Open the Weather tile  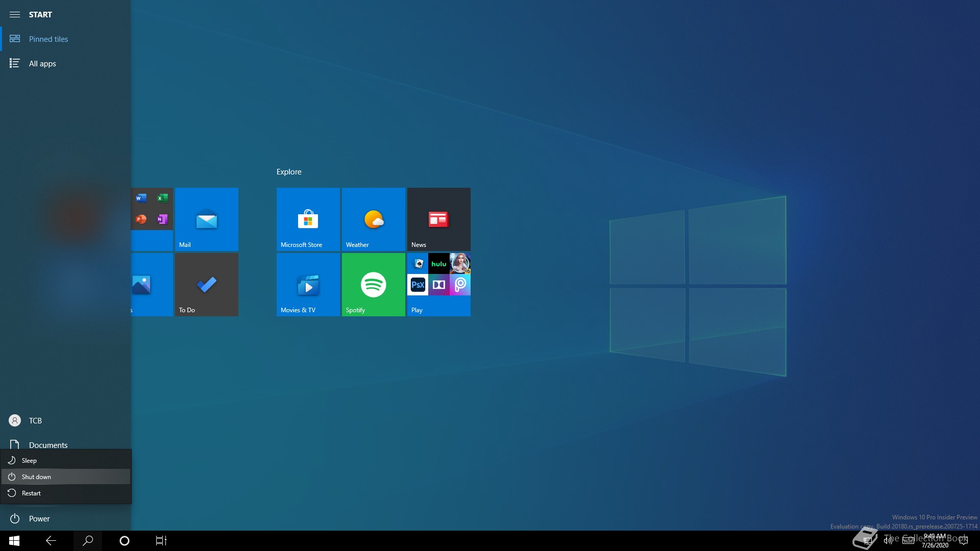click(x=374, y=219)
